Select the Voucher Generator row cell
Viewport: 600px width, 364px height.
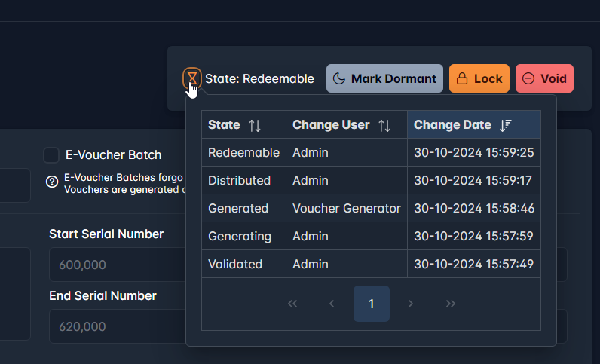(346, 208)
